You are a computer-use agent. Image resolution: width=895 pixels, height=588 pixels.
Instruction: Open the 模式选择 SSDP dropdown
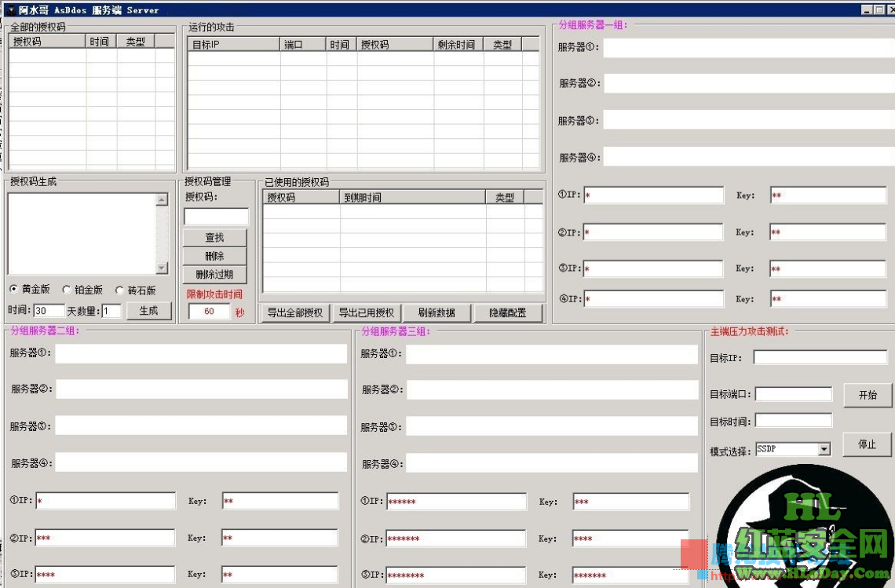[x=824, y=449]
